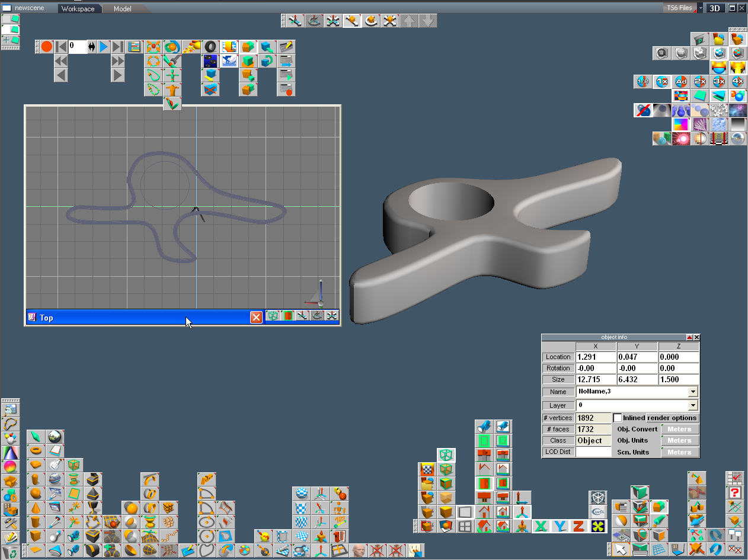Switch to the Model tab

point(123,9)
